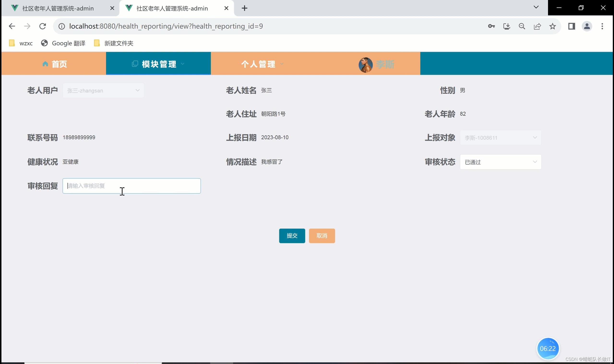Click the browser reload page icon
The width and height of the screenshot is (614, 364).
tap(42, 26)
